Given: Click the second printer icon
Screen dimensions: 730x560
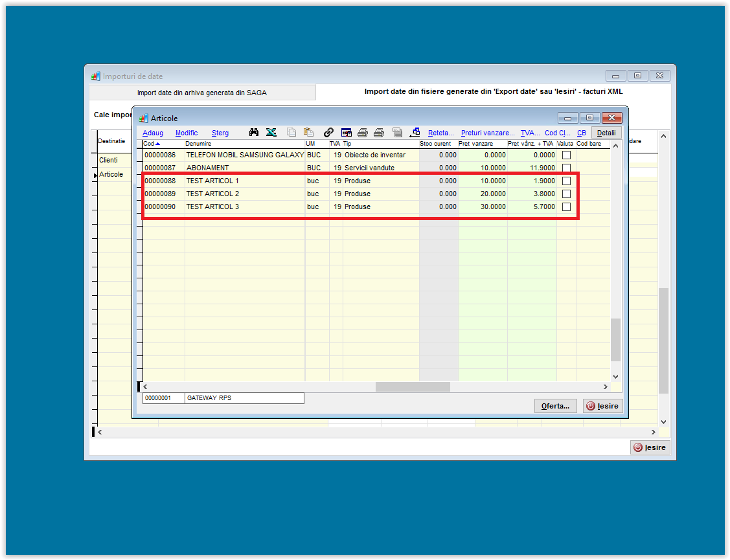Looking at the screenshot, I should [379, 133].
